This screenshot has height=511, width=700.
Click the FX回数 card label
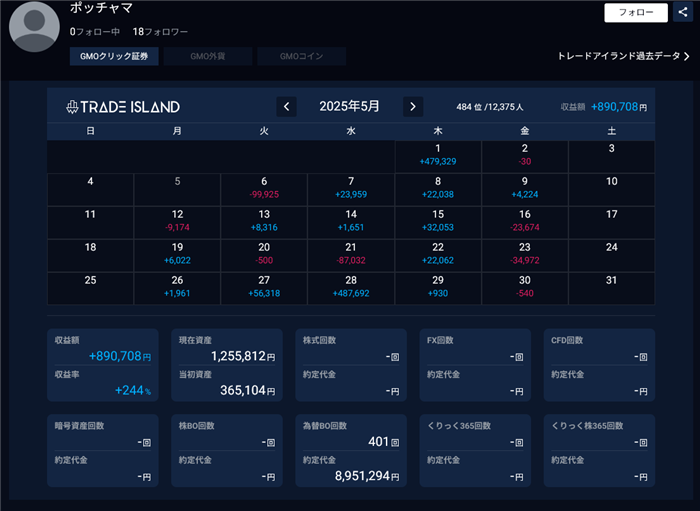point(440,340)
